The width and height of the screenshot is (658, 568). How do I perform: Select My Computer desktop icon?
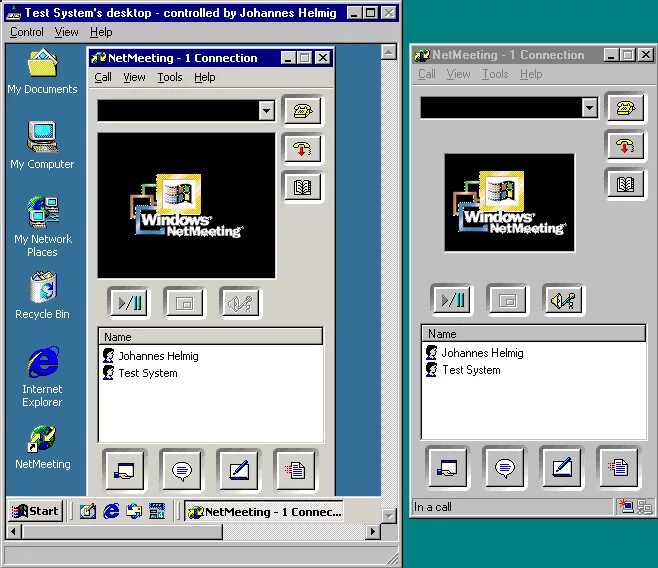tap(42, 146)
